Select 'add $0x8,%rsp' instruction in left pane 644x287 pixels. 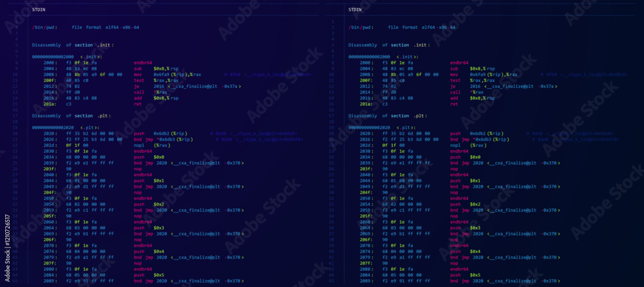[x=156, y=98]
